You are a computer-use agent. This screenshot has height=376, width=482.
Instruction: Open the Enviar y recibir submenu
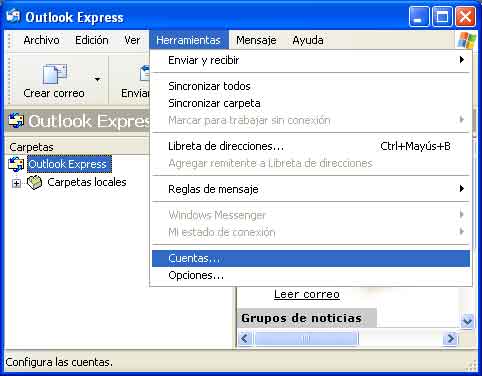(311, 60)
